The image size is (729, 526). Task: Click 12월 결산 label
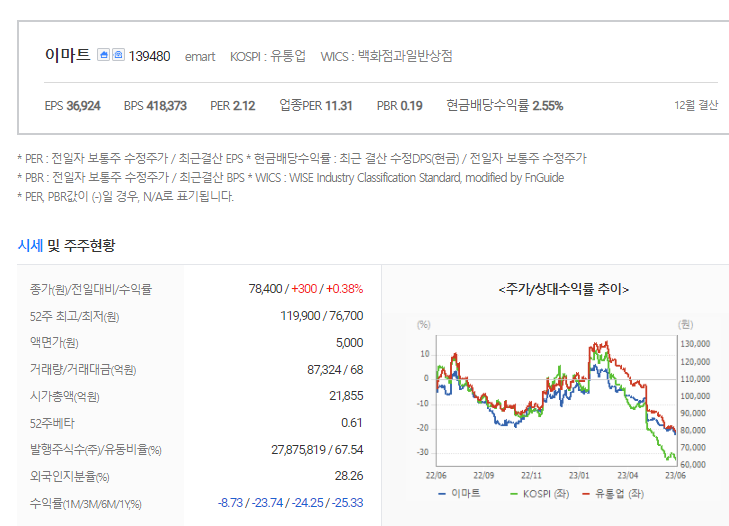click(696, 105)
